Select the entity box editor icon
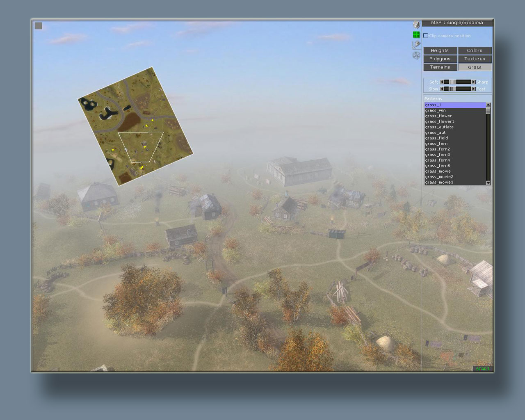This screenshot has width=525, height=420. pyautogui.click(x=416, y=24)
